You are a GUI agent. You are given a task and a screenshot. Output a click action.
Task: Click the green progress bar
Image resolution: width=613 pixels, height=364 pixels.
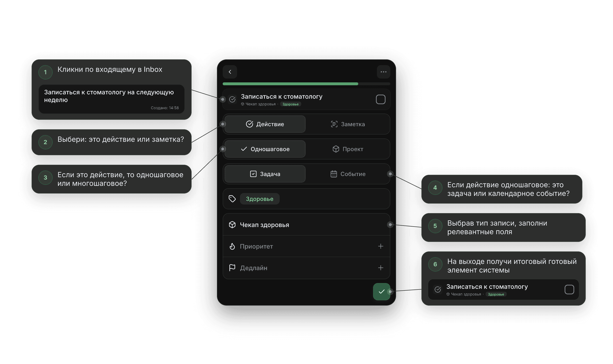[290, 84]
